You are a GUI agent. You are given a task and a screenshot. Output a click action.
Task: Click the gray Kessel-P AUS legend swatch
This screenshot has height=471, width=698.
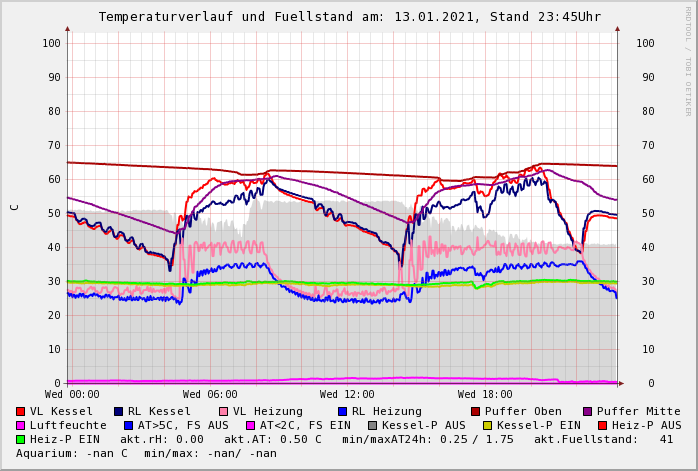coord(373,425)
